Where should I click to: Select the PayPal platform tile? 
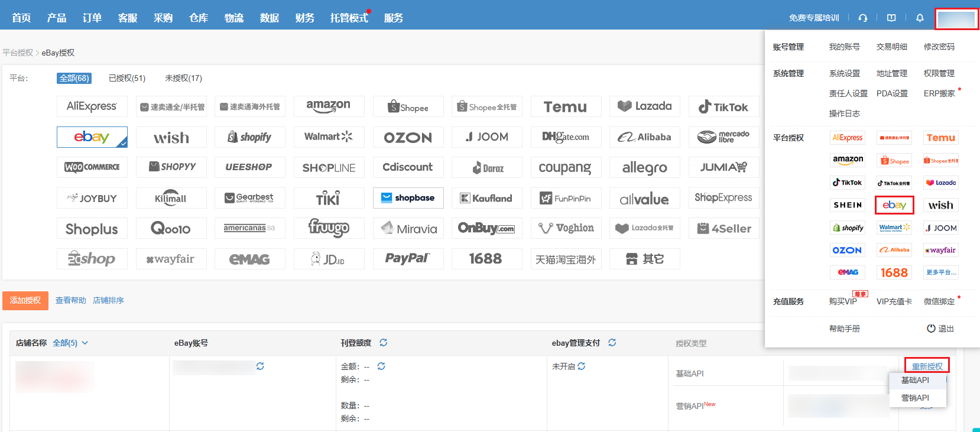pos(408,259)
